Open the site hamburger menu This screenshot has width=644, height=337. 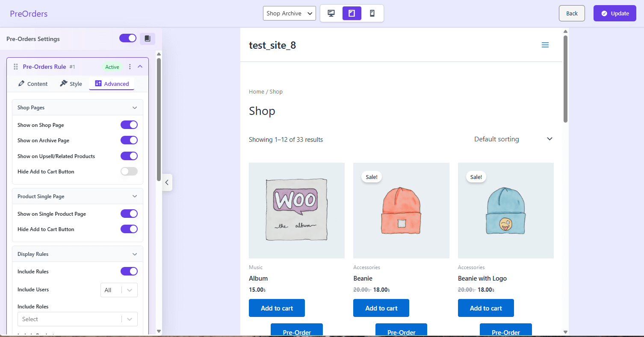pyautogui.click(x=545, y=45)
